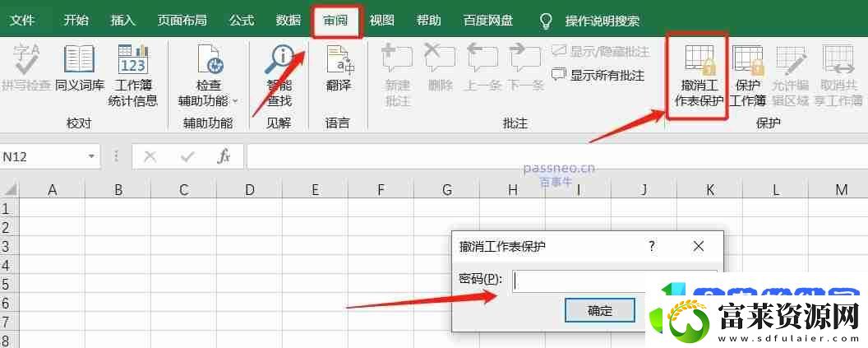Toggle 显示所有批注
868x348 pixels.
click(x=599, y=75)
